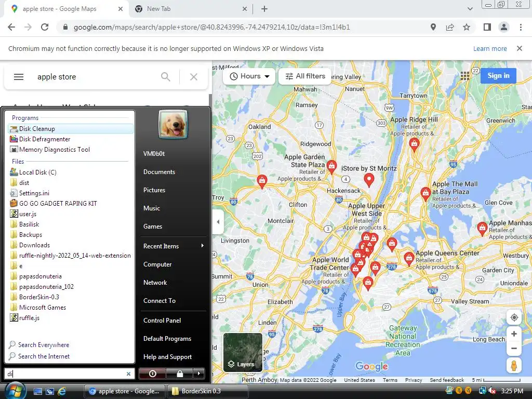
Task: Clear the Start menu search box
Action: 129,374
